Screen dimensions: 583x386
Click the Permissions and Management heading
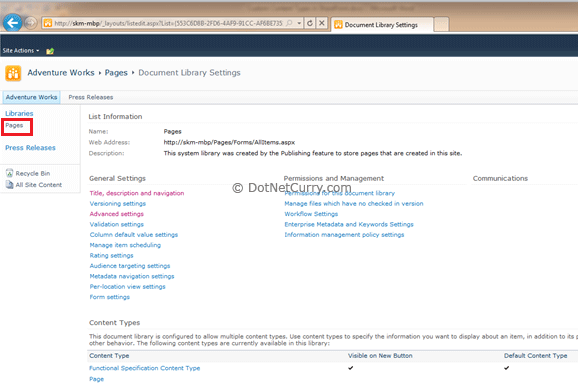click(334, 178)
